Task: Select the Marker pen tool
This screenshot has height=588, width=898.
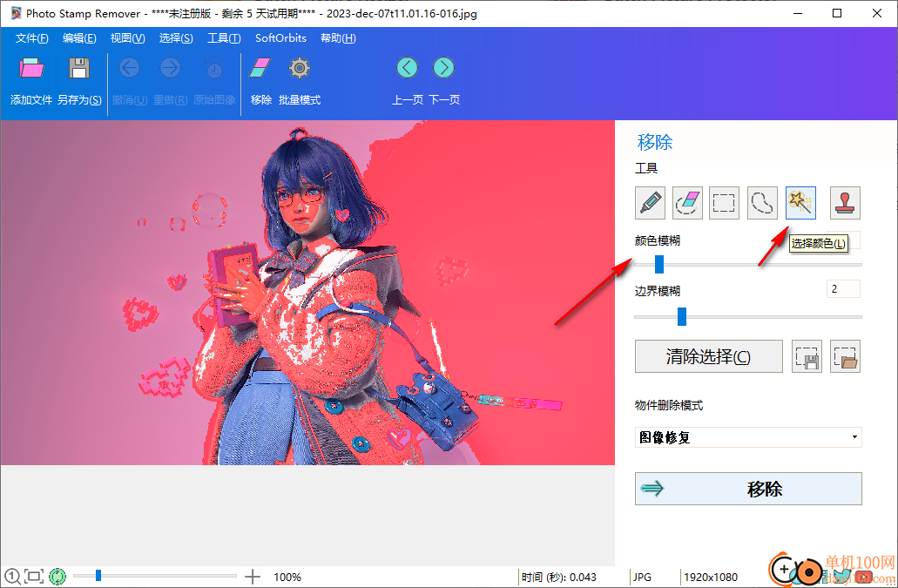Action: pos(650,203)
